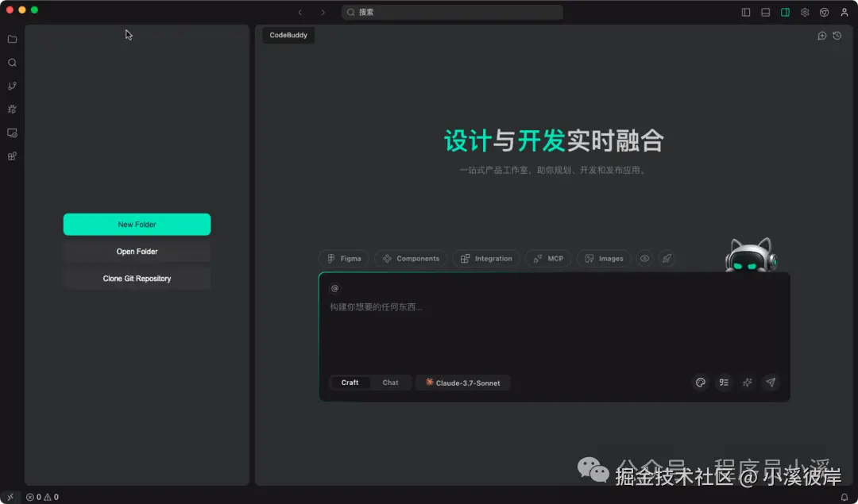The image size is (858, 504).
Task: Click the top 搜索 search field
Action: 452,12
